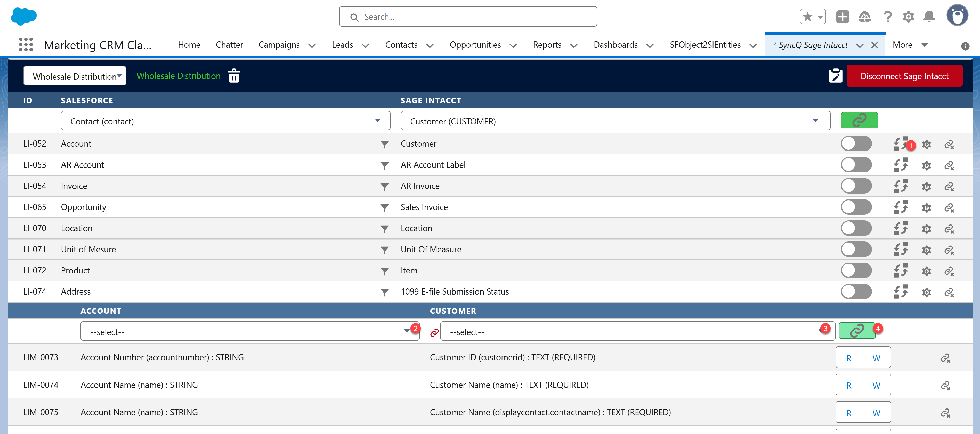This screenshot has height=434, width=980.
Task: Click R for LIM-0074 mapping
Action: click(x=849, y=385)
